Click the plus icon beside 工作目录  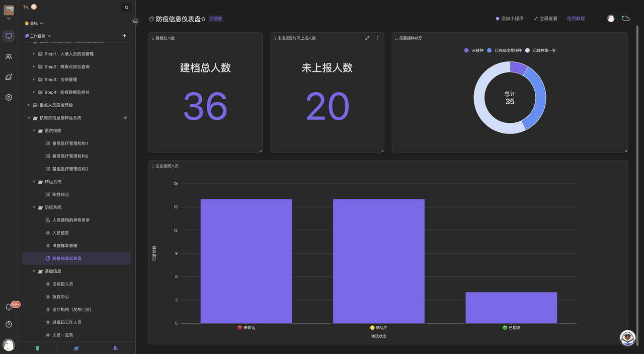coord(124,36)
